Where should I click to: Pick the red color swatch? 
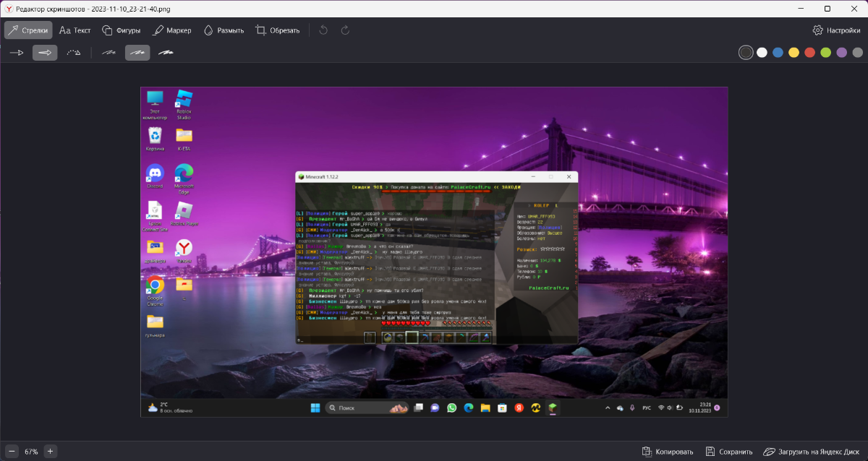pyautogui.click(x=810, y=52)
